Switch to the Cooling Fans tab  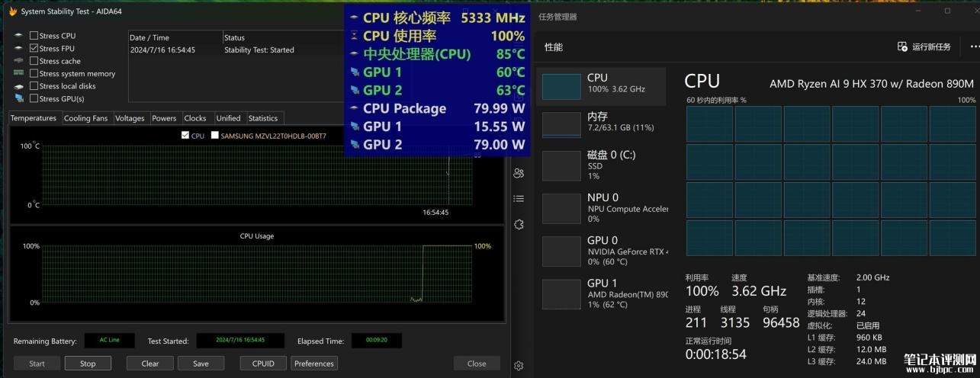point(85,118)
